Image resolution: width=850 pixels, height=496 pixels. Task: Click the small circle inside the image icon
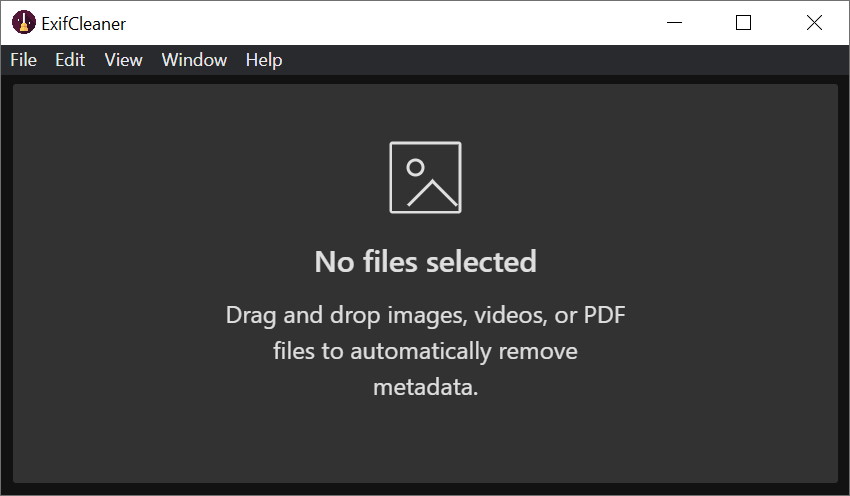click(x=416, y=168)
